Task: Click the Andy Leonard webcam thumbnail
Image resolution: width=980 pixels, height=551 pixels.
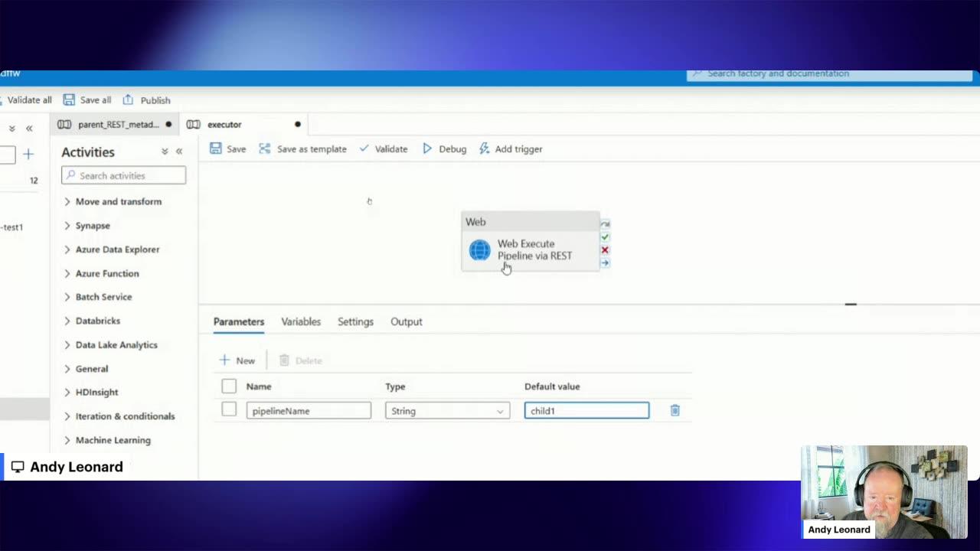Action: pos(884,492)
